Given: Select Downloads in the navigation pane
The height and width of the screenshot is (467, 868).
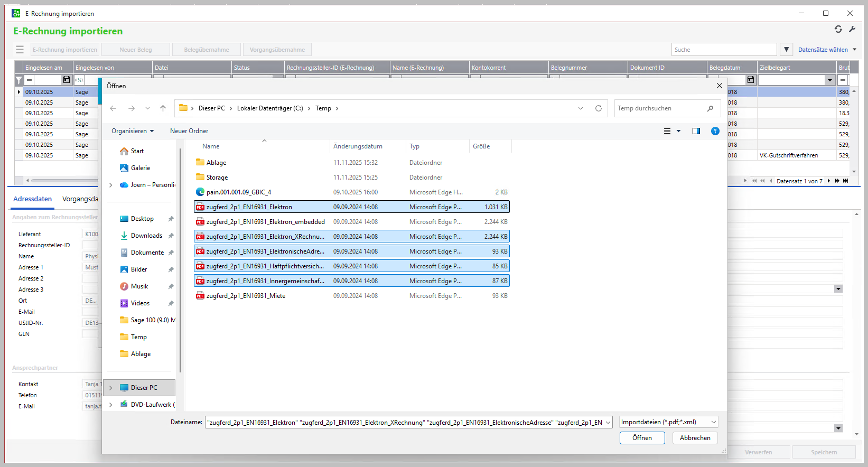Looking at the screenshot, I should click(146, 236).
